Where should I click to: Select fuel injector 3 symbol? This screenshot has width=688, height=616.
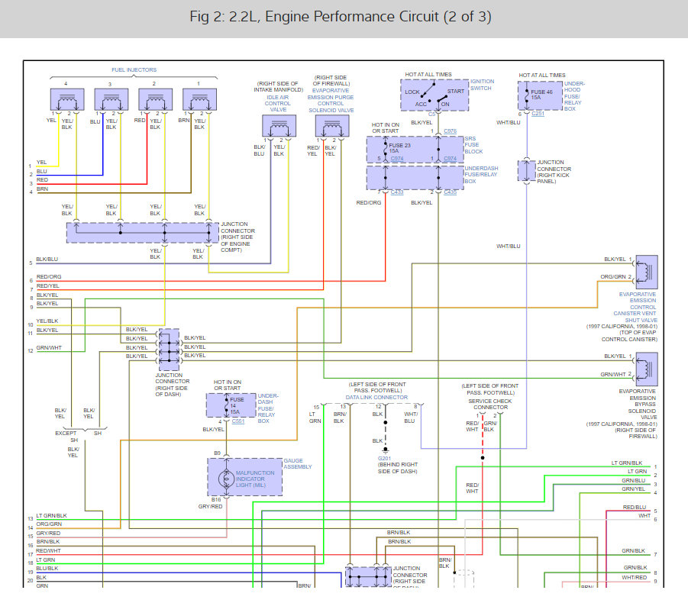[x=111, y=99]
